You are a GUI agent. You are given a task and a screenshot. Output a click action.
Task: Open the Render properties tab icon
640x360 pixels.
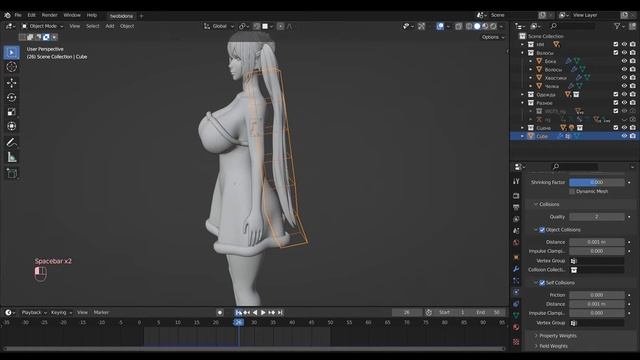516,196
